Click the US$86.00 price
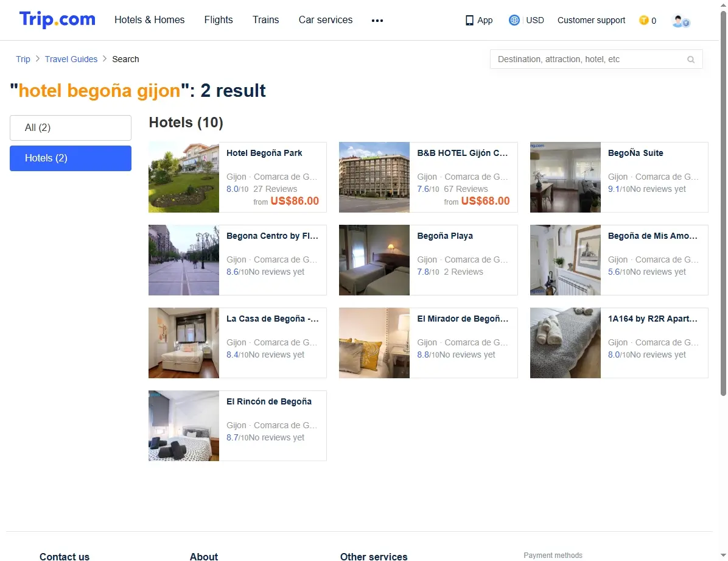728x561 pixels. [x=295, y=201]
